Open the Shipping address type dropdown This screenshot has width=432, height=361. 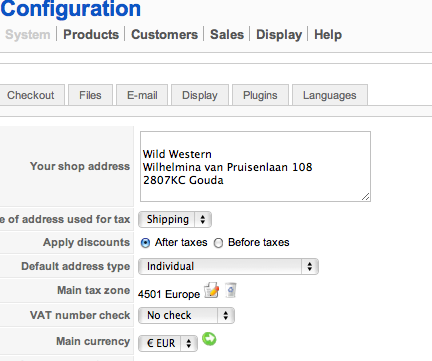pos(175,220)
